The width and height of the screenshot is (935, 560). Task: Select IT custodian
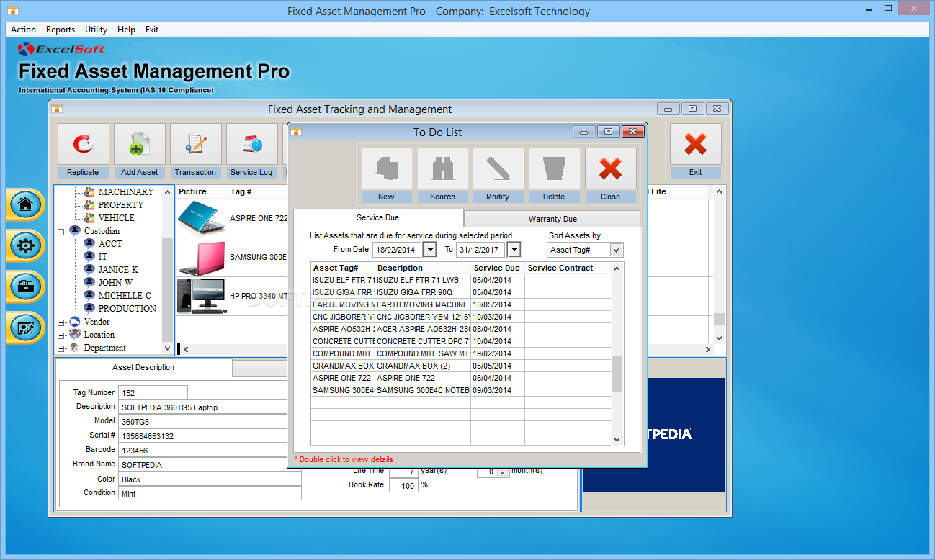103,257
